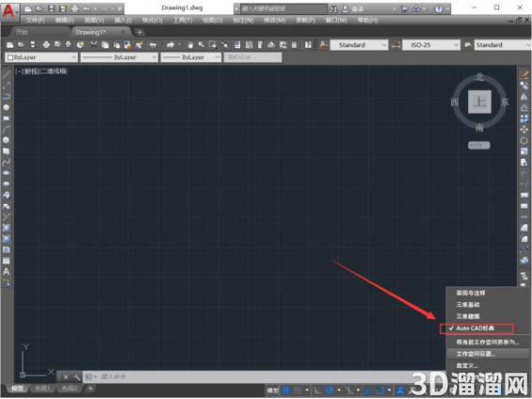Open the Text Style icon beside Standard
532x399 pixels.
[323, 44]
